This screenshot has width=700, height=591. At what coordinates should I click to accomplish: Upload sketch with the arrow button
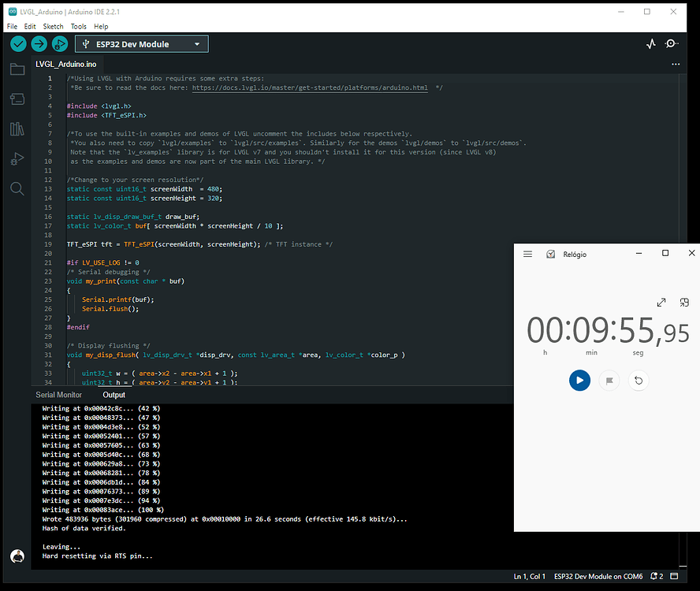39,44
